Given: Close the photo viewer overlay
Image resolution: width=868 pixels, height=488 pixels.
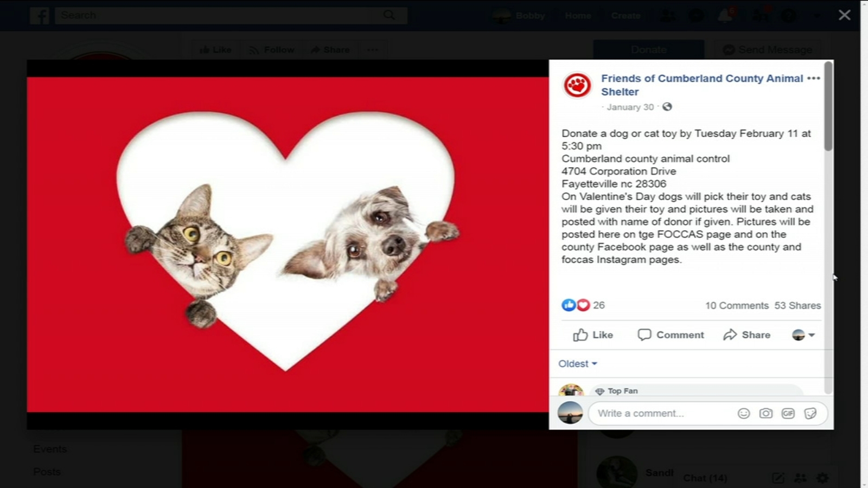Looking at the screenshot, I should (844, 15).
